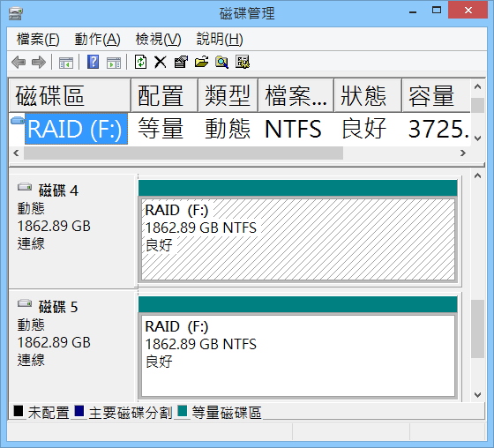Click the volume list horizontal scrollbar thumb
The width and height of the screenshot is (494, 448).
183,153
